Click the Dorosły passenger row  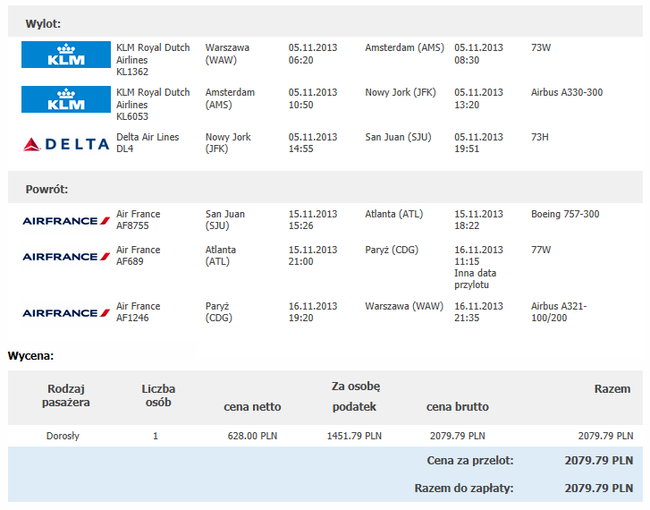(x=325, y=436)
